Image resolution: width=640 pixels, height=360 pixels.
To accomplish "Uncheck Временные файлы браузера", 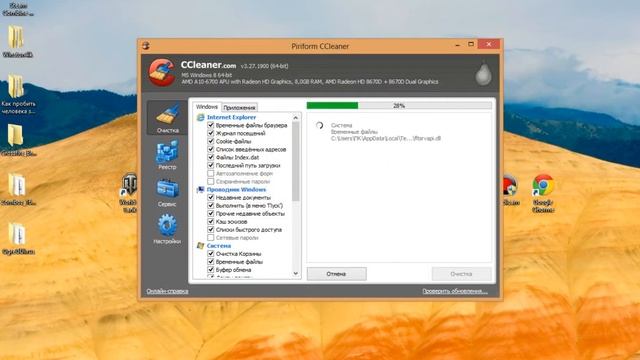I will (211, 125).
